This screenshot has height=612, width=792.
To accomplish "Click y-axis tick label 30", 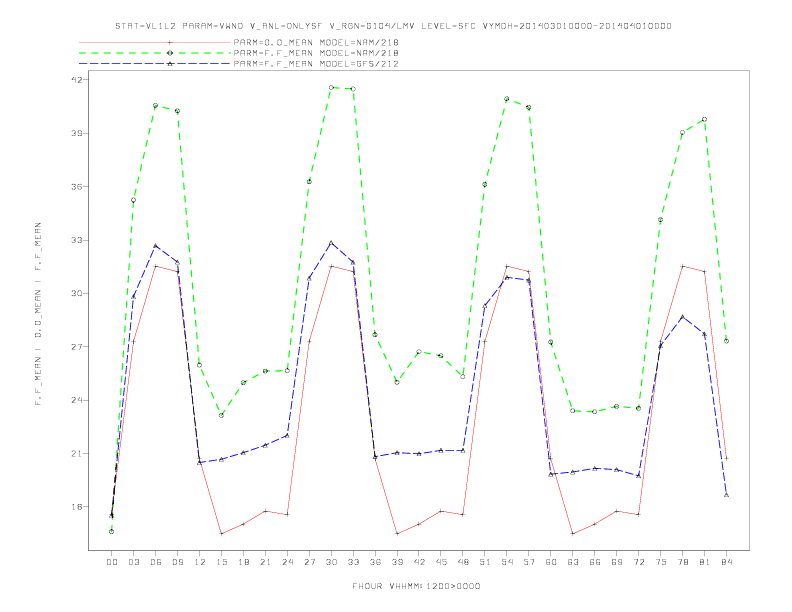I will [x=77, y=293].
